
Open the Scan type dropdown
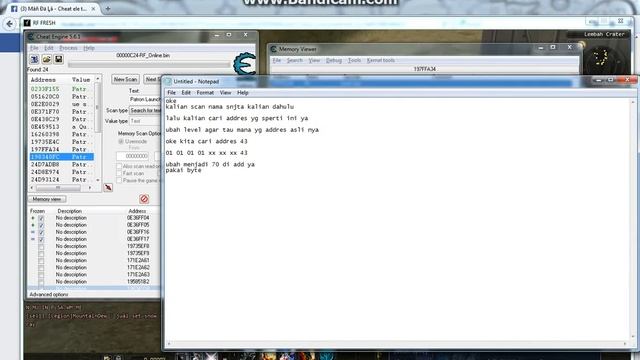pyautogui.click(x=145, y=111)
